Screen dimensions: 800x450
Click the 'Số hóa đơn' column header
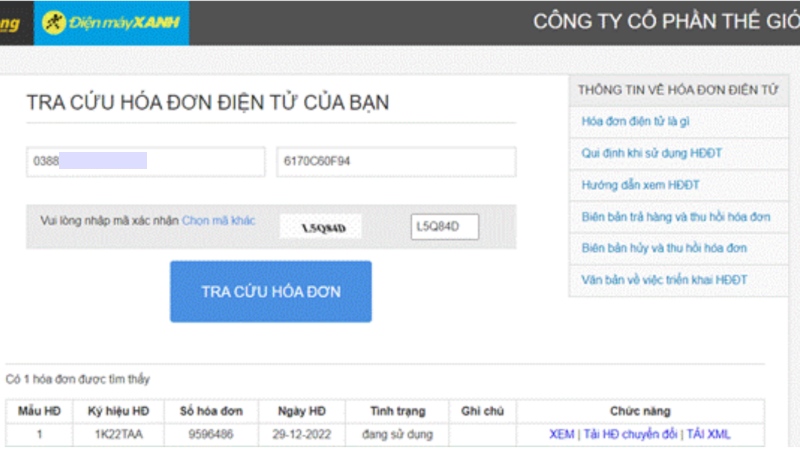211,411
